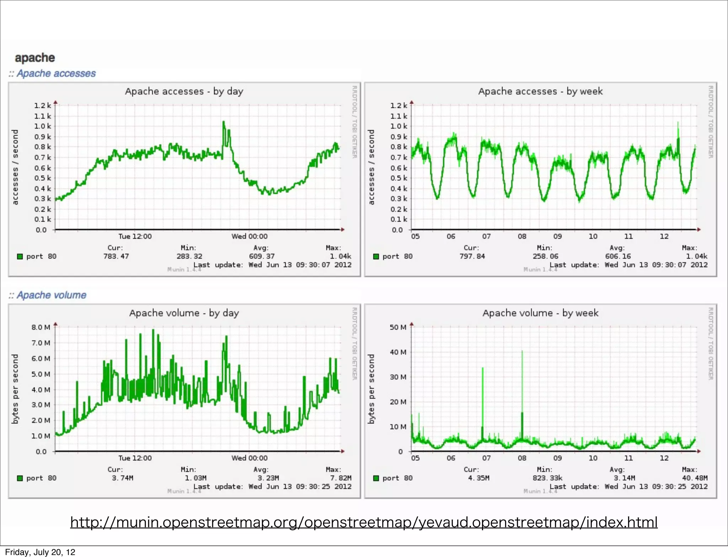
Task: Click day 10 marker on accesses week graph
Action: (x=593, y=236)
